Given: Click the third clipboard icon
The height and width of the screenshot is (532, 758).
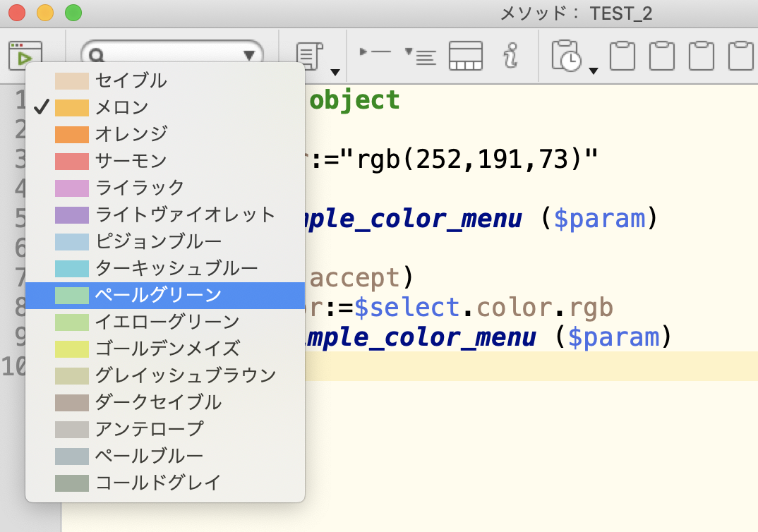Looking at the screenshot, I should coord(701,55).
